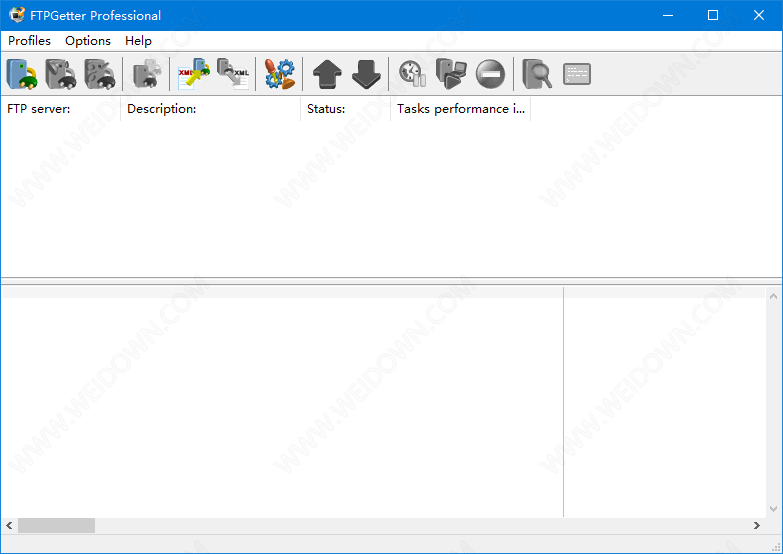Screen dimensions: 783x554
Task: Sort by the FTP server column header
Action: pyautogui.click(x=60, y=109)
